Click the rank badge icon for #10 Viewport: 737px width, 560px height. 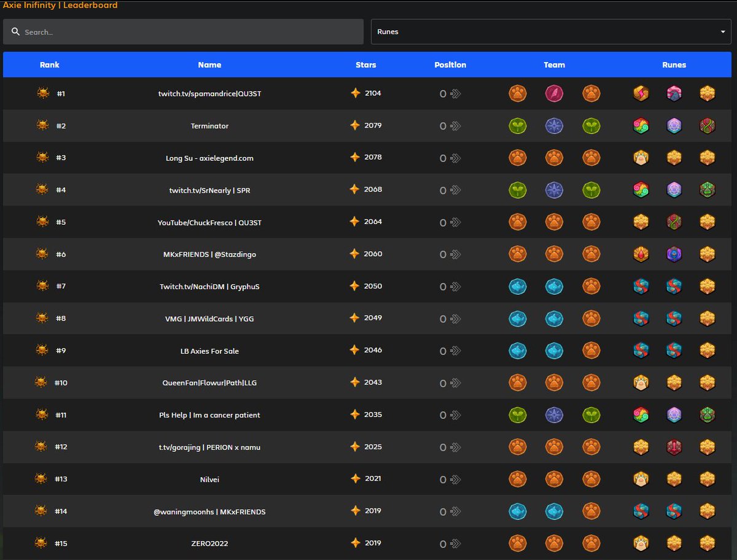(41, 383)
